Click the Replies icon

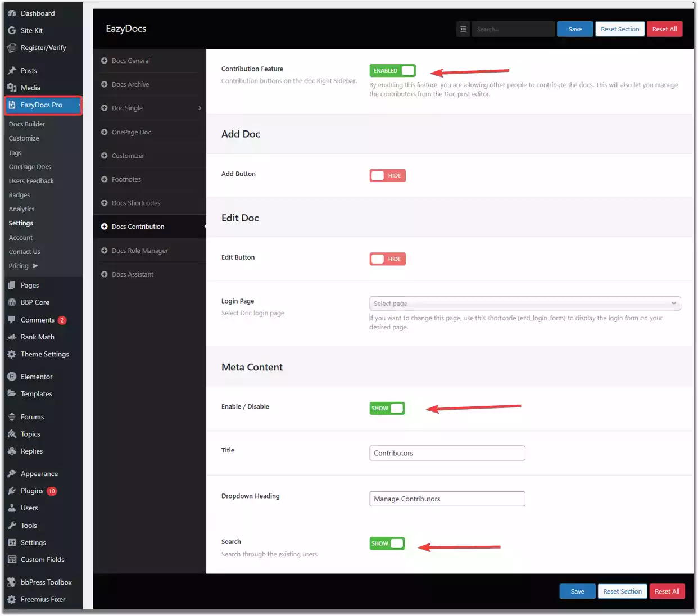tap(12, 451)
